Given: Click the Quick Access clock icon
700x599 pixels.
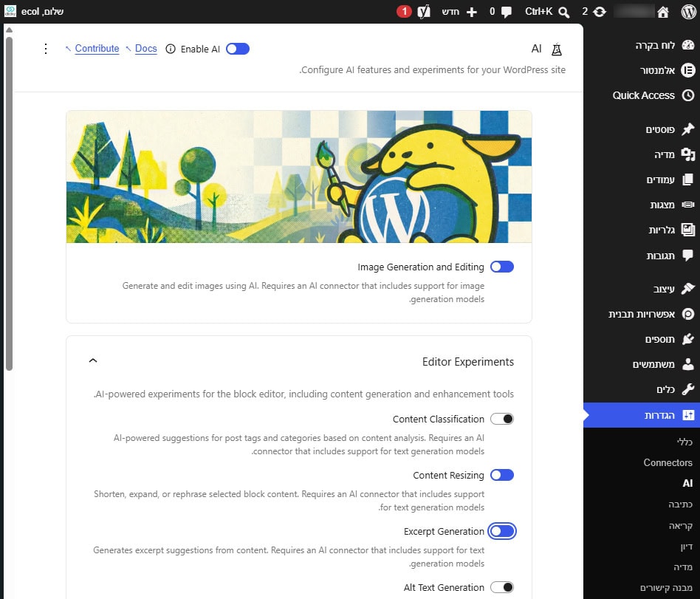Looking at the screenshot, I should click(688, 95).
